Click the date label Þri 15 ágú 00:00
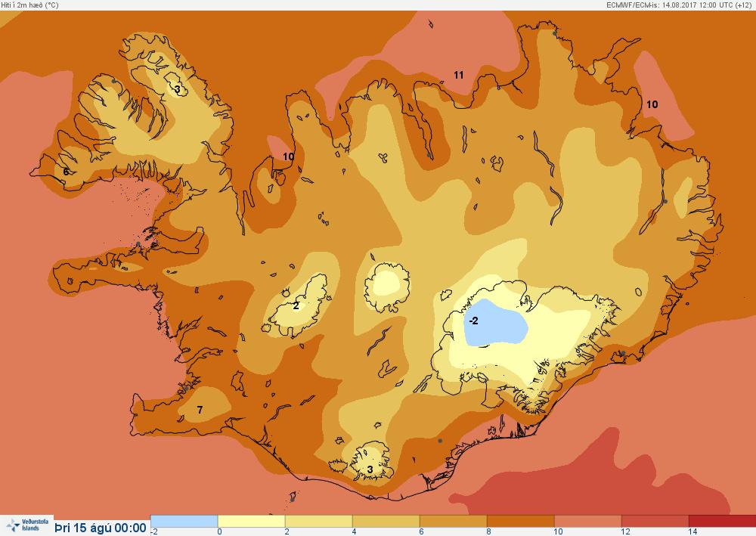 [x=101, y=528]
